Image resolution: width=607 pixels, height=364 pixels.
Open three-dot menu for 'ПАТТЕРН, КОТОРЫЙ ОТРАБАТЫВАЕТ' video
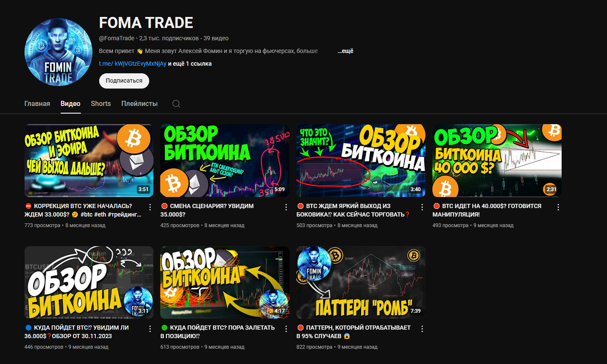click(422, 329)
